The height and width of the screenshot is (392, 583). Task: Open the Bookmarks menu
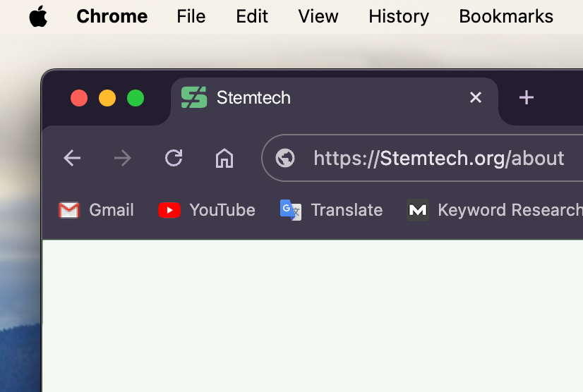pos(506,16)
